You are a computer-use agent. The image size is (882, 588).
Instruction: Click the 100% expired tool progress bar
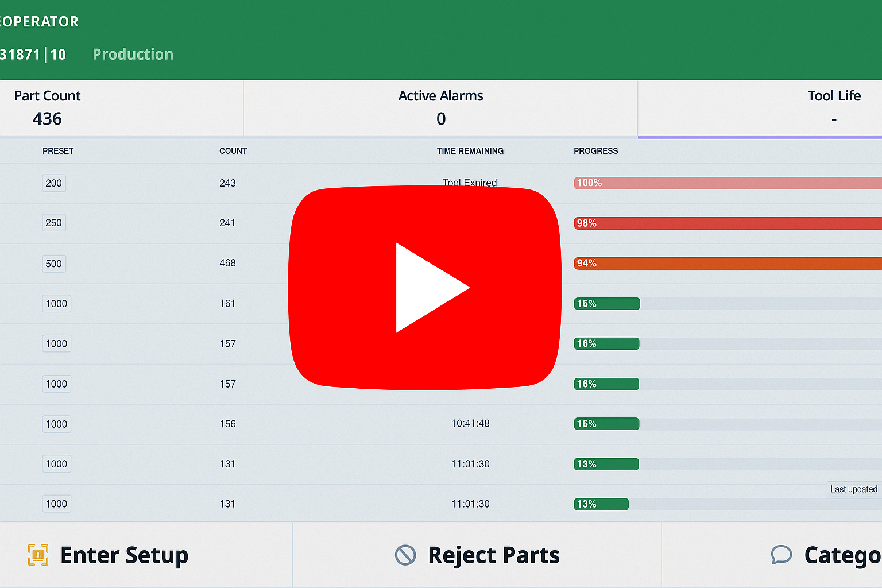click(x=728, y=183)
